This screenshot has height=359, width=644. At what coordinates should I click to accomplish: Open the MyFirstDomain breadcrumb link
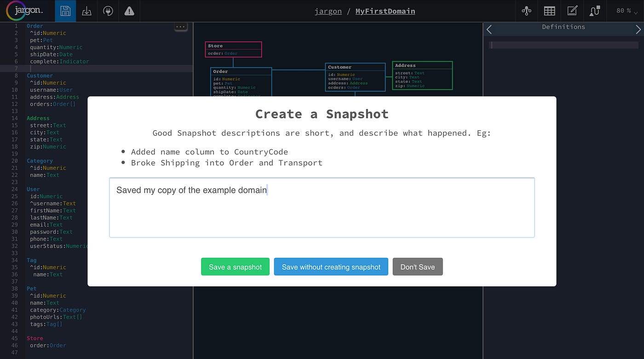point(385,11)
